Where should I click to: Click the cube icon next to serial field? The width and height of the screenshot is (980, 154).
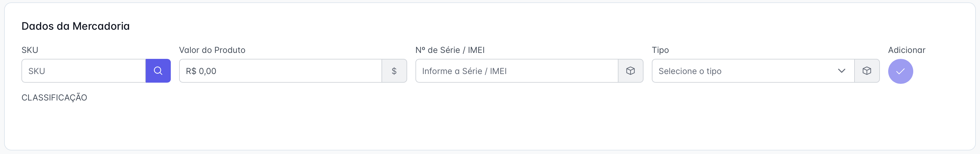630,70
